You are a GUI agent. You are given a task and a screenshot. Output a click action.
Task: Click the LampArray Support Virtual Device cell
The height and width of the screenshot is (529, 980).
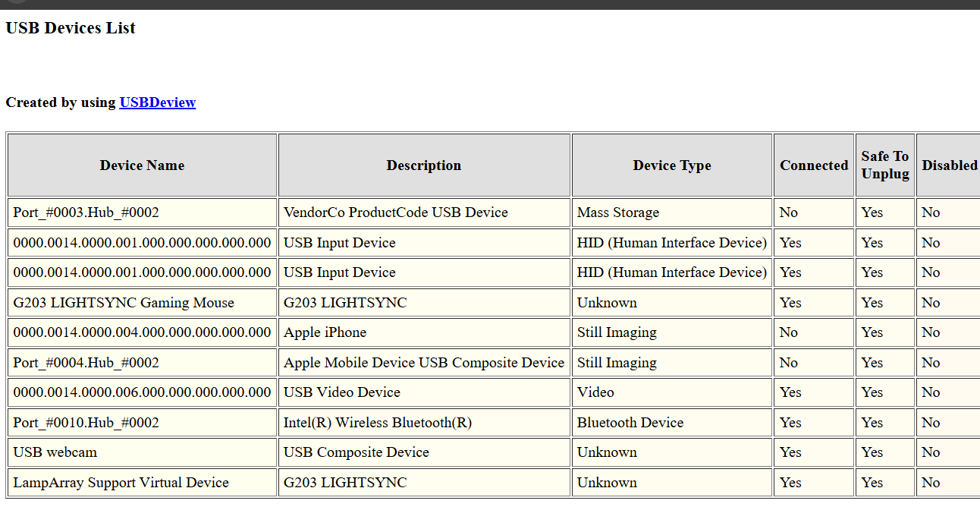pyautogui.click(x=143, y=483)
